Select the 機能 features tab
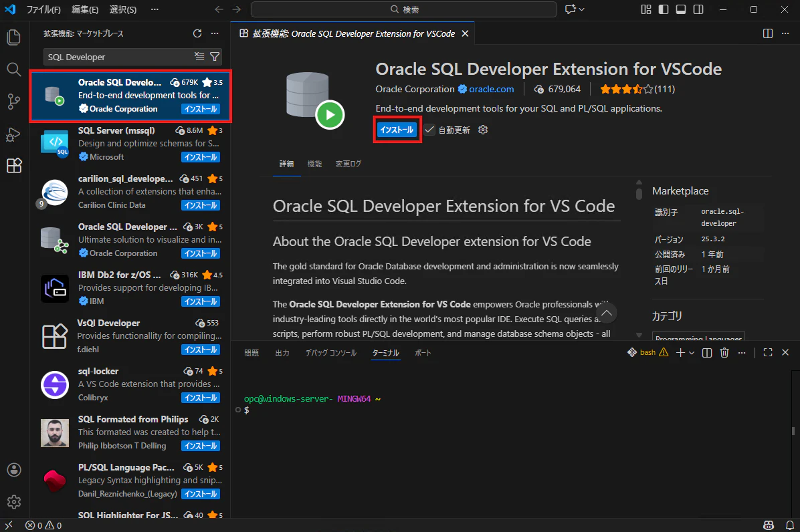 pos(314,164)
